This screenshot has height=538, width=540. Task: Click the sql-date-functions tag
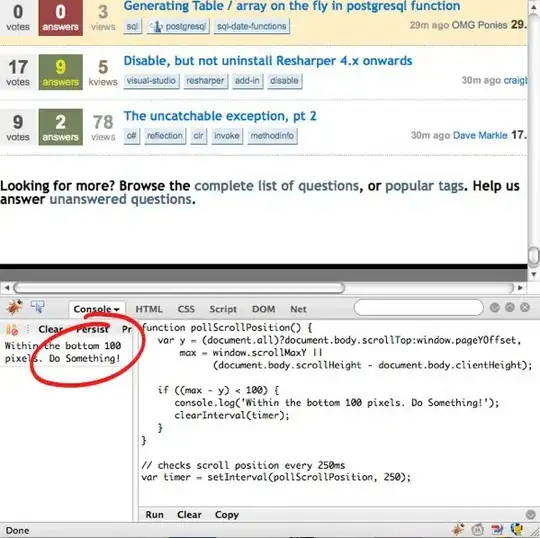coord(252,26)
